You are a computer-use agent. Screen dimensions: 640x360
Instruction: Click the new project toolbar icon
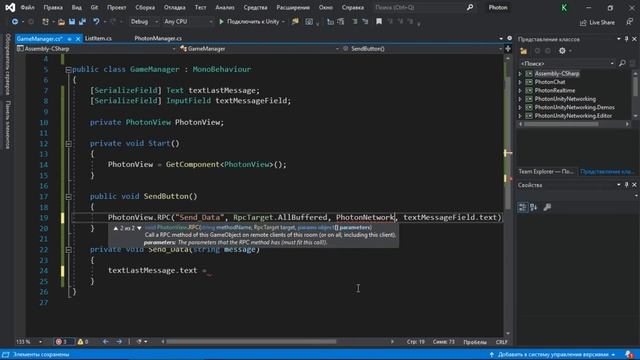45,22
